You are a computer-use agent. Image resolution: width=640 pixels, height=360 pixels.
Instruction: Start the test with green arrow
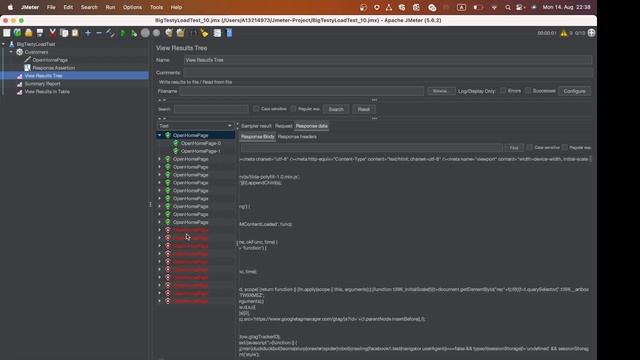pos(122,33)
